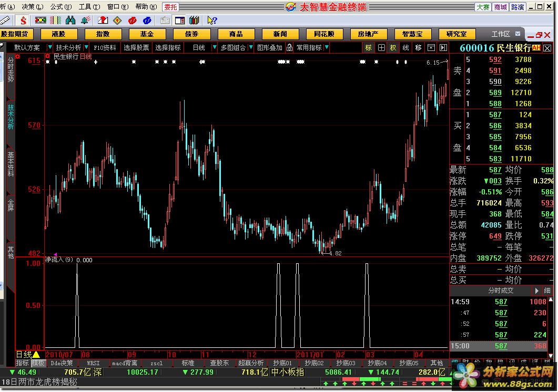The height and width of the screenshot is (392, 558).
Task: Click the play arrow next to 分时成交
Action: pyautogui.click(x=536, y=291)
